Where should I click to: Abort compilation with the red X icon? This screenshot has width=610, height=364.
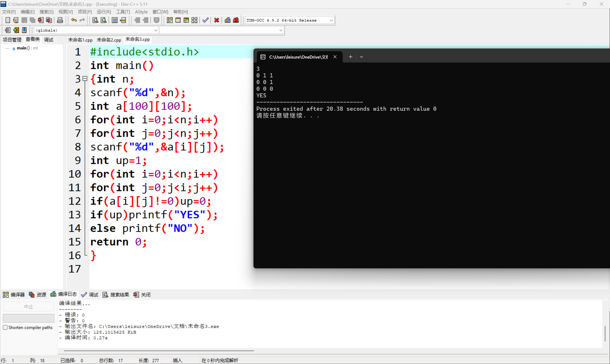216,20
